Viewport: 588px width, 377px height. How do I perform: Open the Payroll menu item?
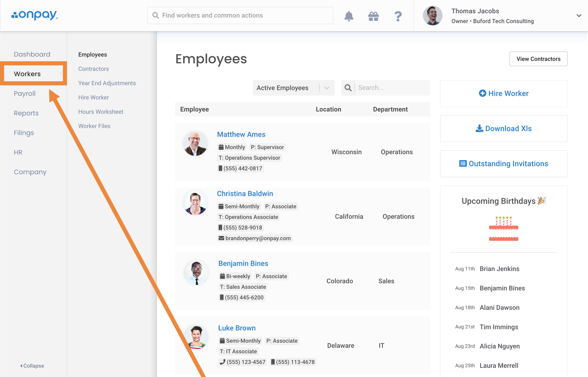click(x=25, y=94)
